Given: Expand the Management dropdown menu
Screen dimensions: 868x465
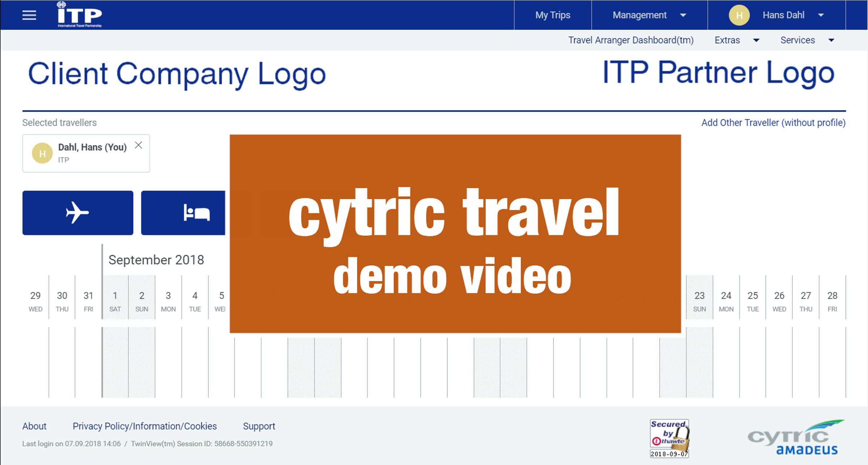Looking at the screenshot, I should pos(650,15).
